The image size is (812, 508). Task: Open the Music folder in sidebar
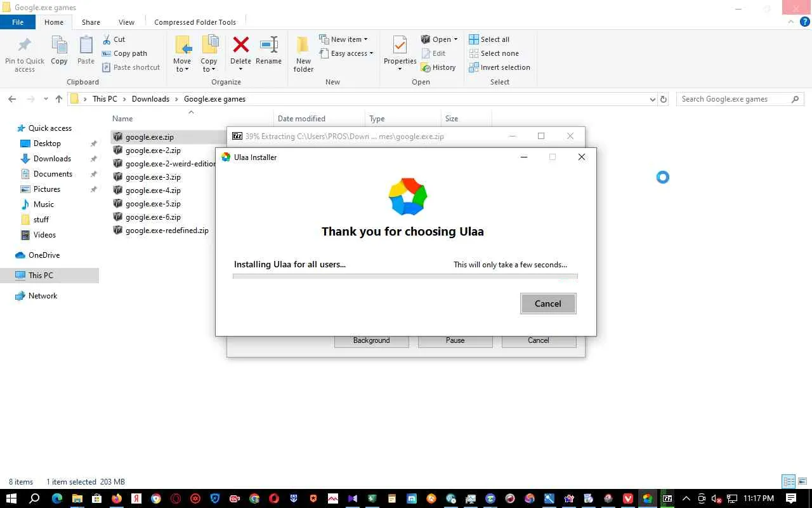pyautogui.click(x=44, y=204)
